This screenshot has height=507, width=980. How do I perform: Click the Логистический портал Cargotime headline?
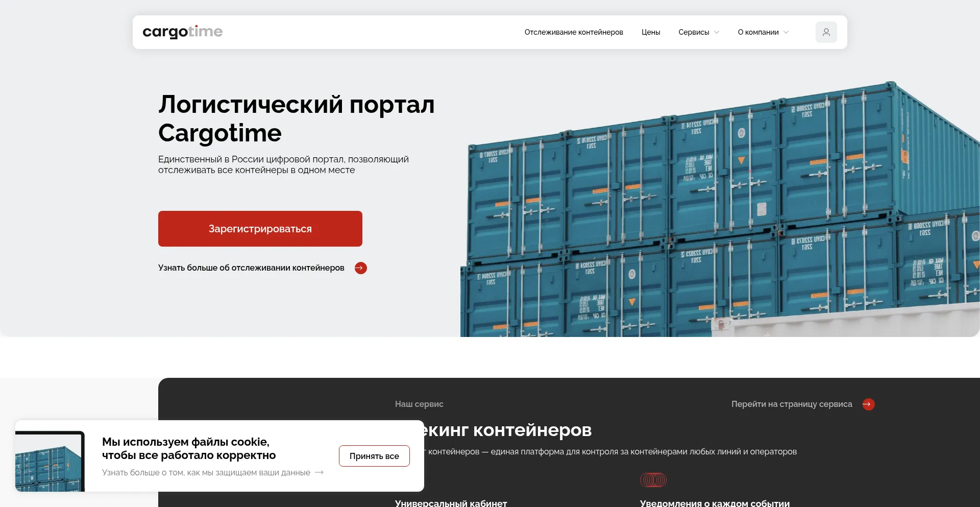pos(296,118)
